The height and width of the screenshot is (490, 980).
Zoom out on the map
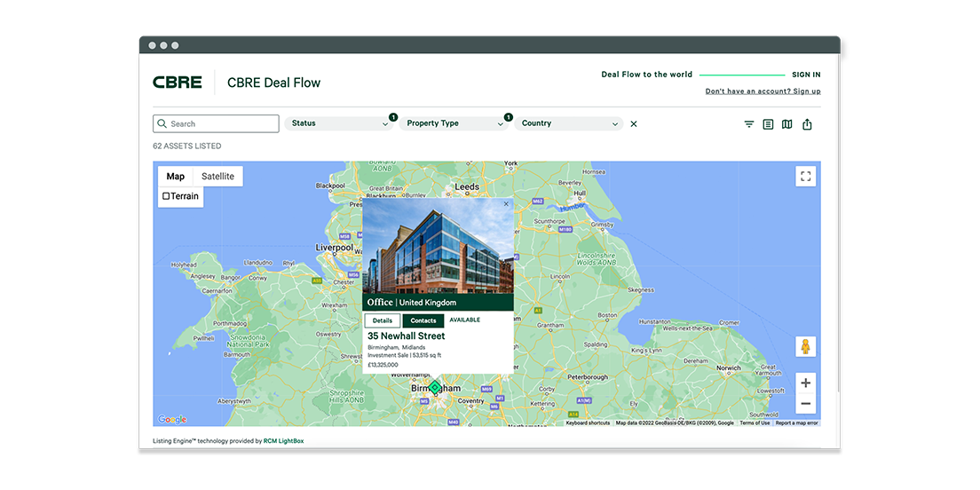click(x=806, y=404)
